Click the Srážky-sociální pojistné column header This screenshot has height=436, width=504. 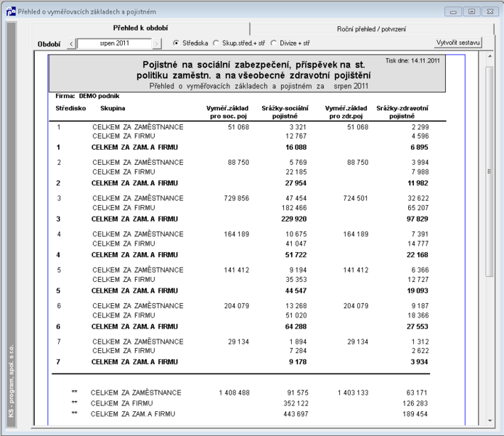tap(285, 112)
